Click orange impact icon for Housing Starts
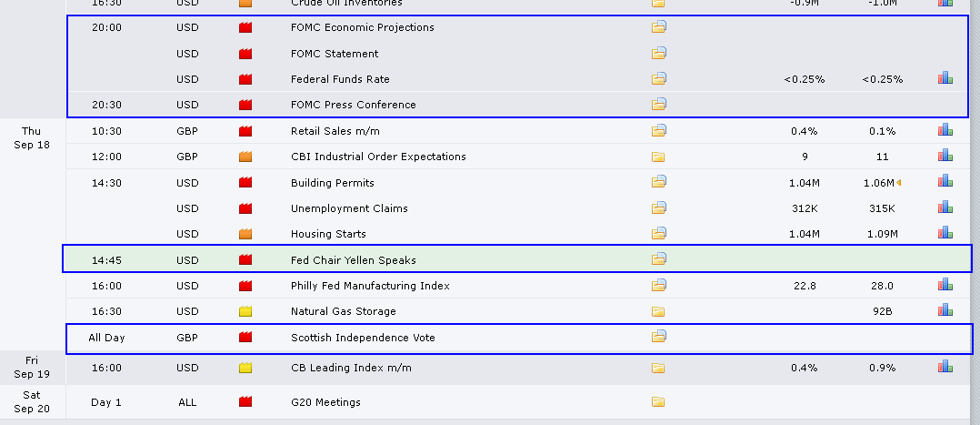This screenshot has width=980, height=425. click(245, 234)
